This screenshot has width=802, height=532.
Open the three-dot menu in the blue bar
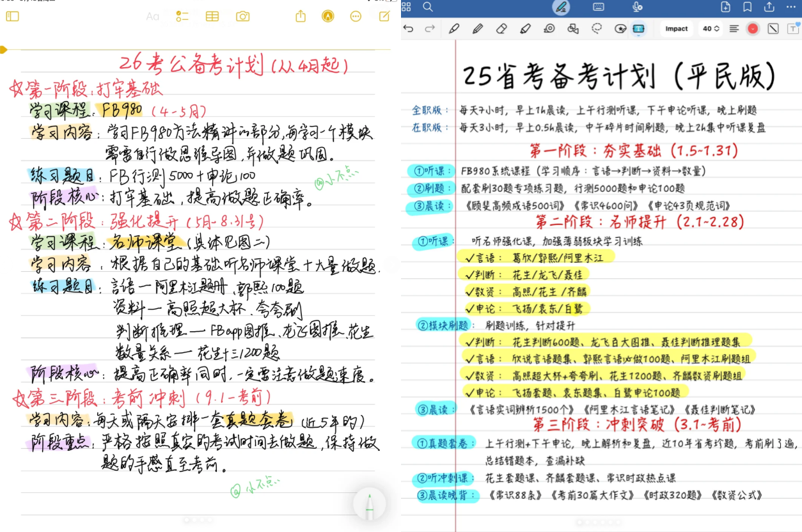[x=792, y=7]
